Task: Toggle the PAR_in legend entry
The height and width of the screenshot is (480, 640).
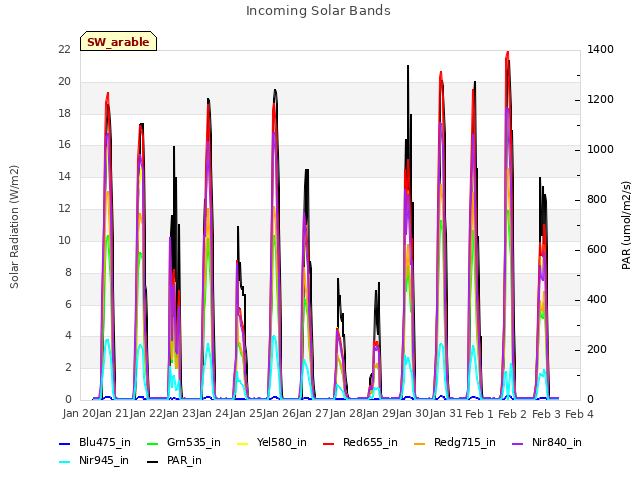Action: point(174,460)
